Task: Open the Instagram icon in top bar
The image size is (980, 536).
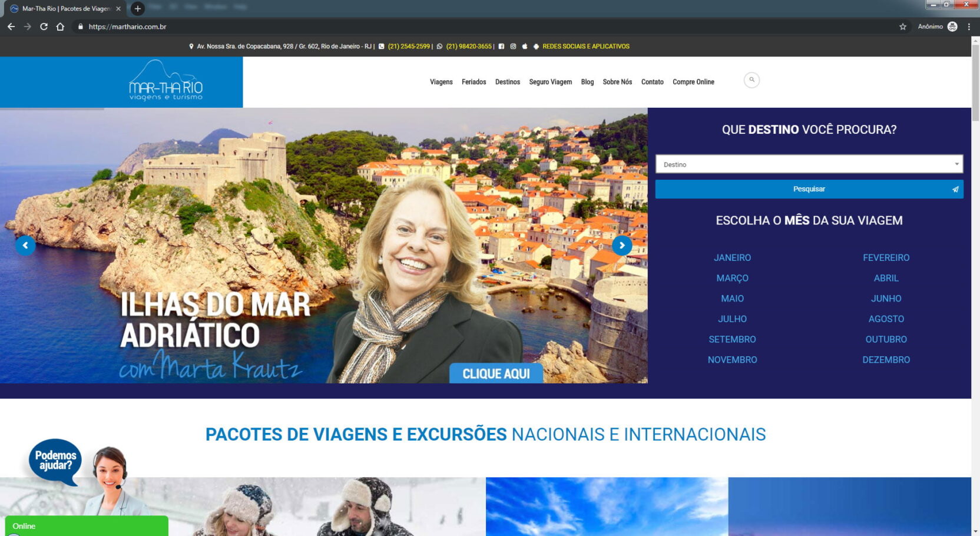Action: 513,47
